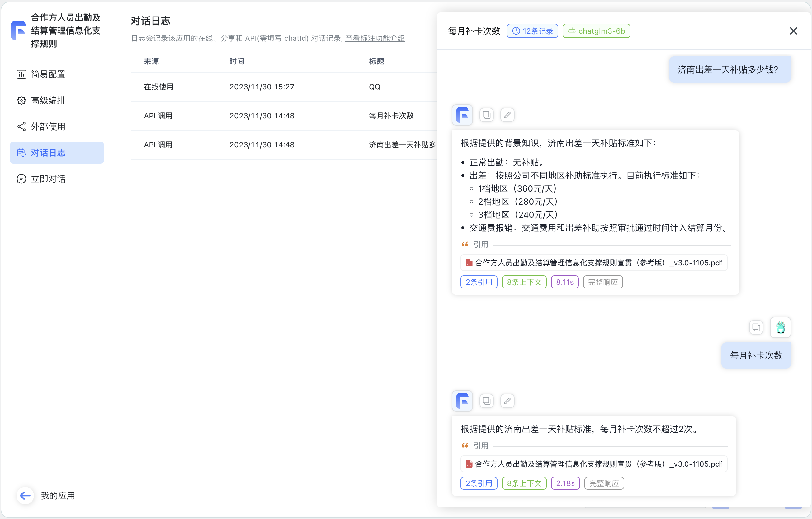Viewport: 812px width, 519px height.
Task: Open cited PDF under first answer
Action: [593, 263]
